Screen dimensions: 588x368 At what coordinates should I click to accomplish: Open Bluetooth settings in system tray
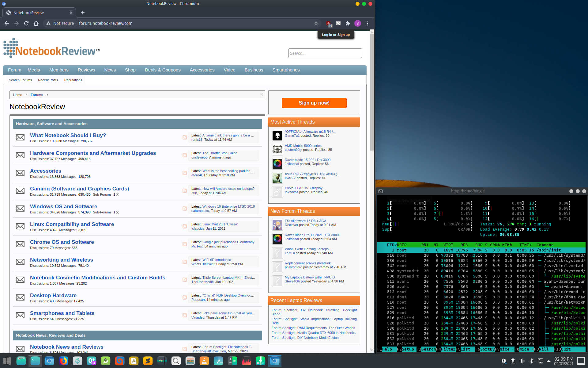click(531, 361)
